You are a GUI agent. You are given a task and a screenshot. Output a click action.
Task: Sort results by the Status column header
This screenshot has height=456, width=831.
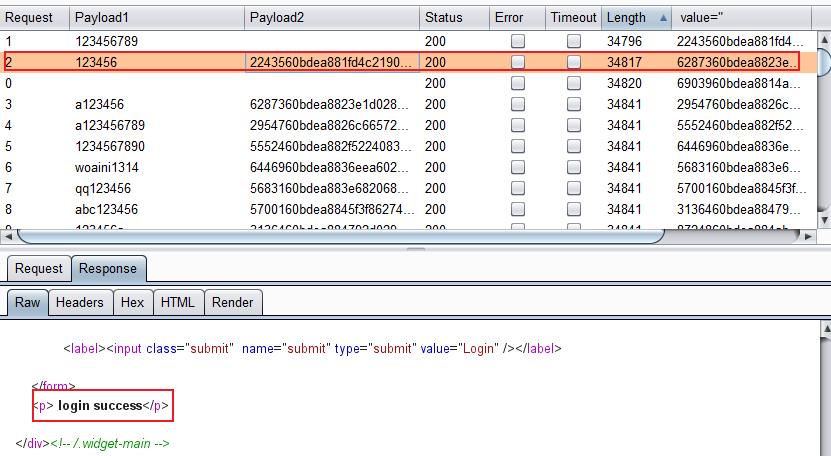pyautogui.click(x=443, y=18)
